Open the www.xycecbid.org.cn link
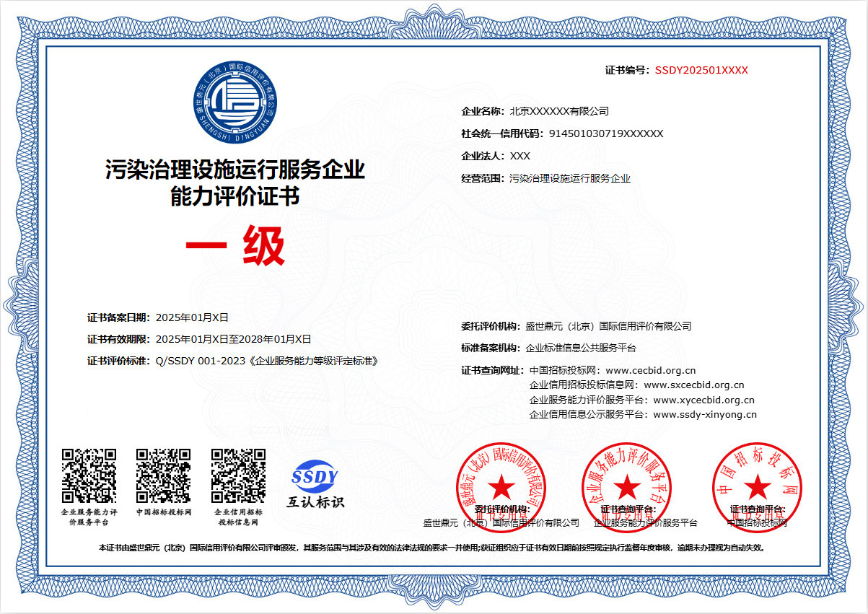The height and width of the screenshot is (614, 868). click(x=704, y=400)
